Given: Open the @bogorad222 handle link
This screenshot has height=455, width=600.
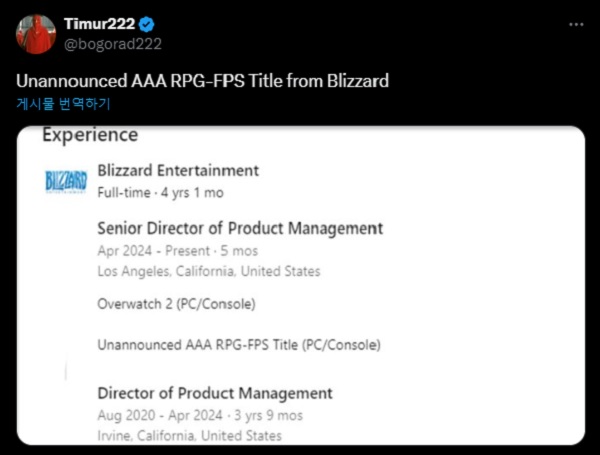Looking at the screenshot, I should coord(113,44).
